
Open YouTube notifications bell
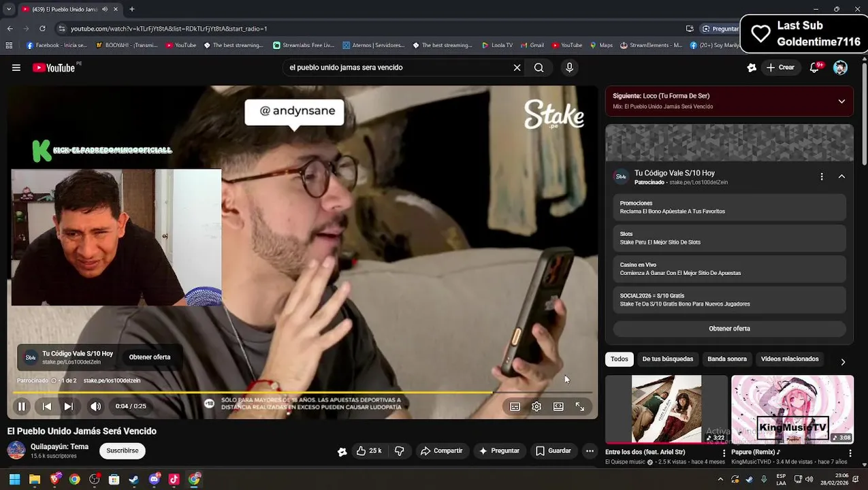pyautogui.click(x=814, y=67)
